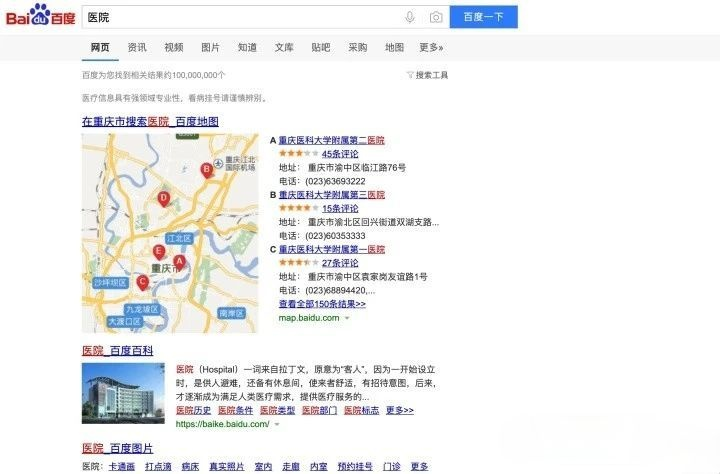Click map marker A
Screen dimensions: 720x474
click(x=180, y=263)
